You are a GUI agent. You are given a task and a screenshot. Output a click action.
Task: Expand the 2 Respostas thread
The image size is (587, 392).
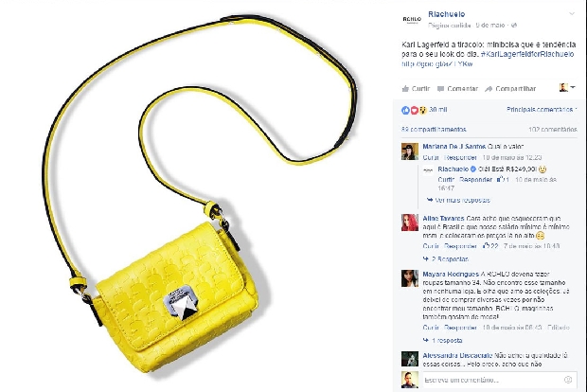(x=446, y=258)
